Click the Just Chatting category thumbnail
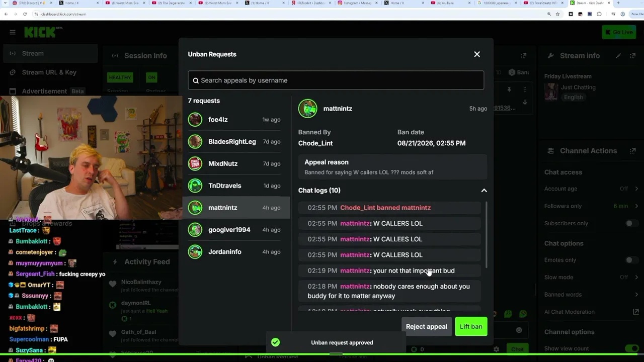Screen dimensions: 644x362 click(551, 93)
